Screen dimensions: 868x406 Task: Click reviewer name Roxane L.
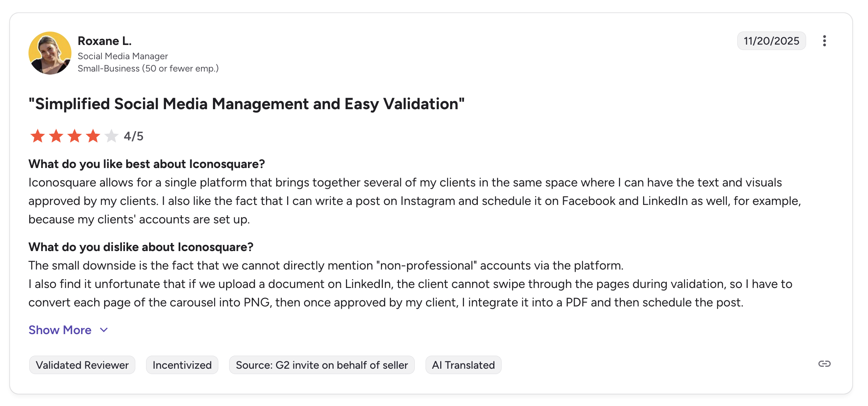coord(105,40)
